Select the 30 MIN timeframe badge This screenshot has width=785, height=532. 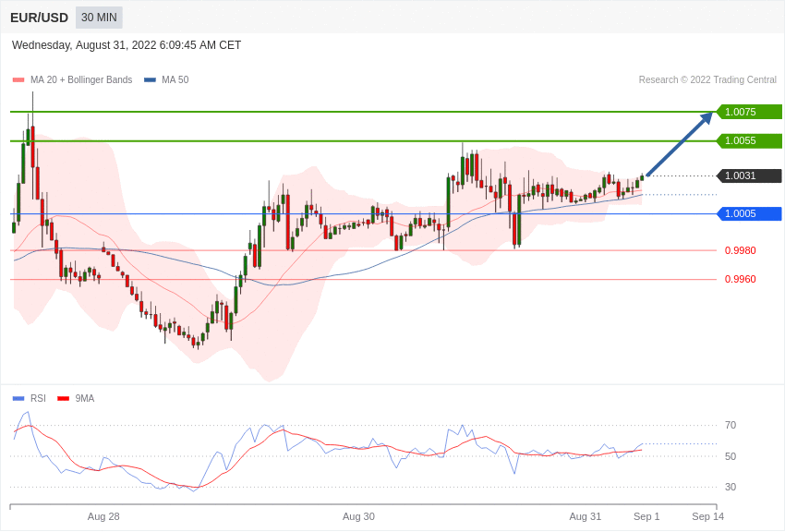pos(99,18)
